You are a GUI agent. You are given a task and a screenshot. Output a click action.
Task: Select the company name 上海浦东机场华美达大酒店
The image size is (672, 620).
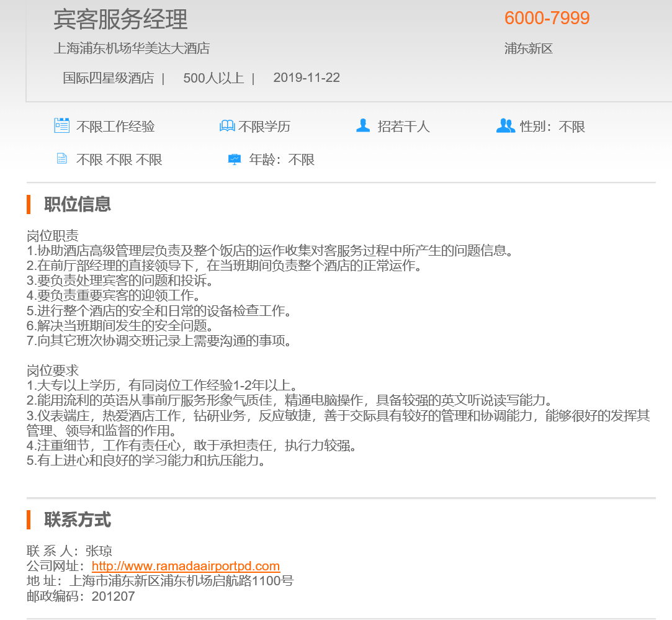coord(132,48)
